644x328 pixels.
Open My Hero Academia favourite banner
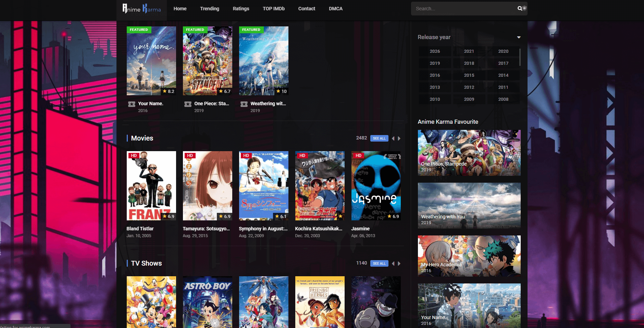click(x=469, y=256)
